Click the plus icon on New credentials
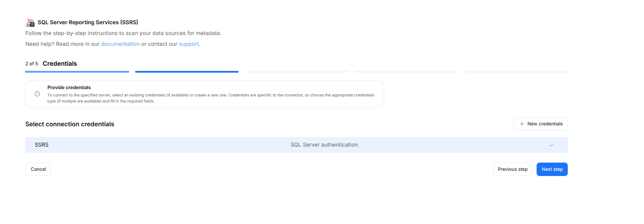The width and height of the screenshot is (644, 224). click(x=521, y=124)
